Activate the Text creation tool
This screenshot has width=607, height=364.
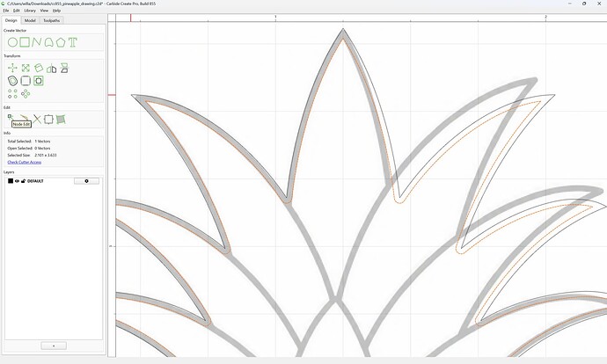point(72,42)
